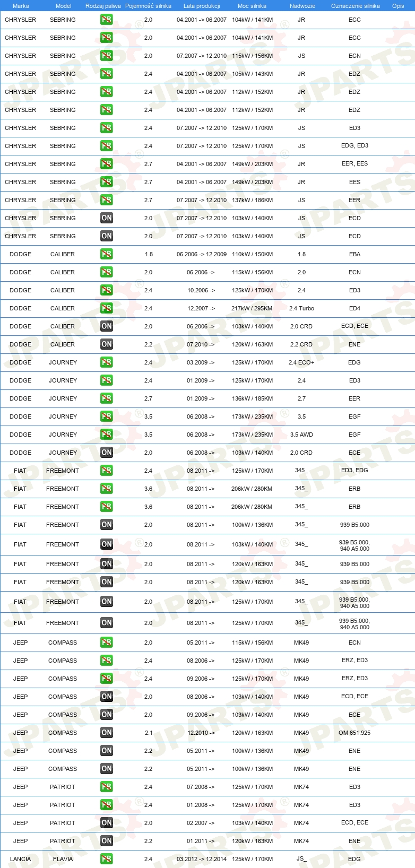Click the ON icon in the Jeep Patriot 2.2 ENE row

tap(107, 841)
